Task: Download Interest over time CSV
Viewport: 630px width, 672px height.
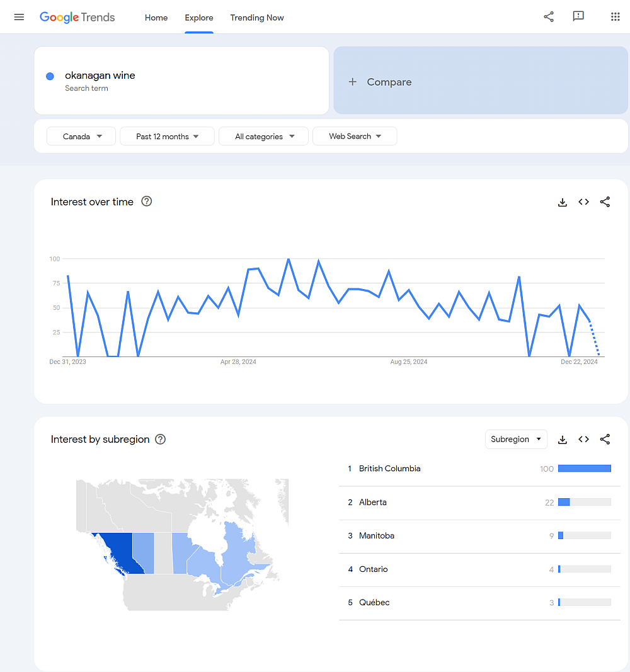Action: pyautogui.click(x=563, y=202)
